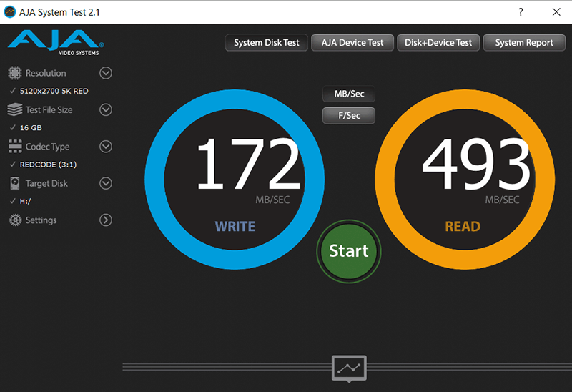This screenshot has width=572, height=392.
Task: Click the 172 write speed value
Action: [x=248, y=164]
